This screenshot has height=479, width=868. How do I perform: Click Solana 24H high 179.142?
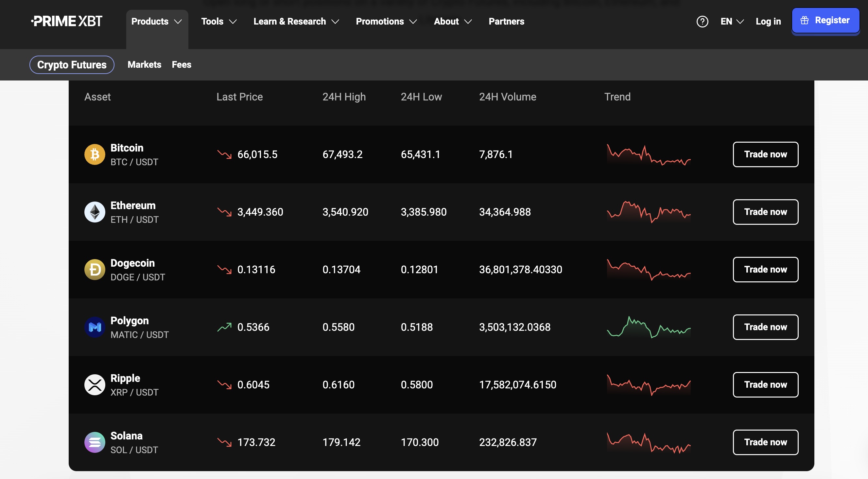[x=341, y=443]
